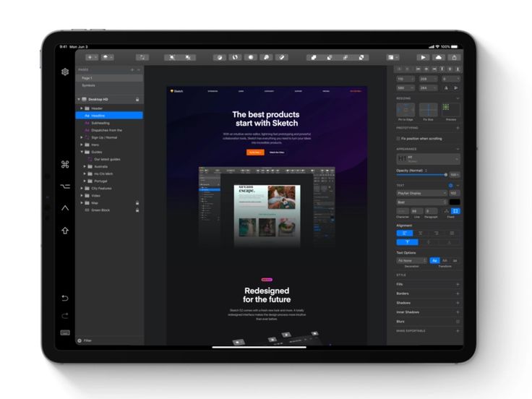Expand the City Features group
Image resolution: width=532 pixels, height=399 pixels.
click(x=82, y=189)
